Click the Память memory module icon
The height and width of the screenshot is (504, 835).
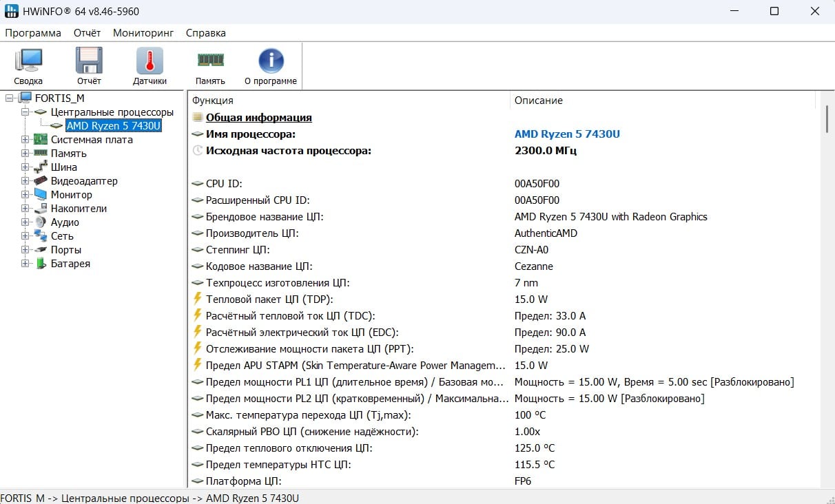[210, 60]
